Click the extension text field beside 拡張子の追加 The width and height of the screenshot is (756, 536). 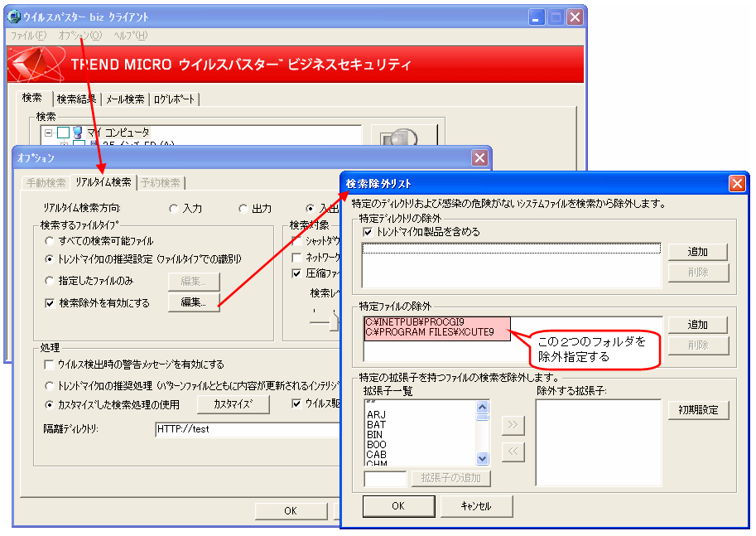point(385,479)
